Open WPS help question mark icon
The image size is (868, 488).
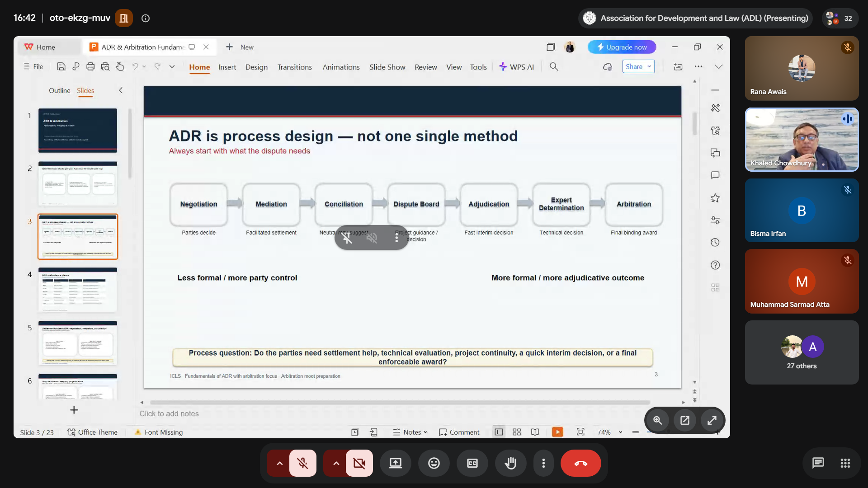(715, 265)
